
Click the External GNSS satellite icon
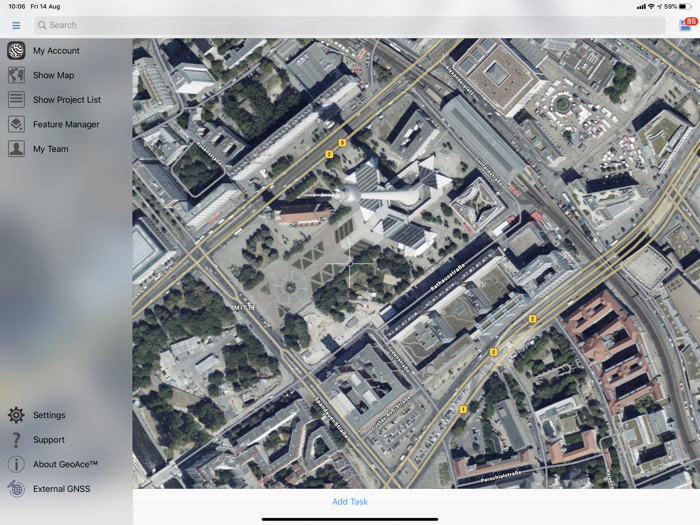pos(16,489)
